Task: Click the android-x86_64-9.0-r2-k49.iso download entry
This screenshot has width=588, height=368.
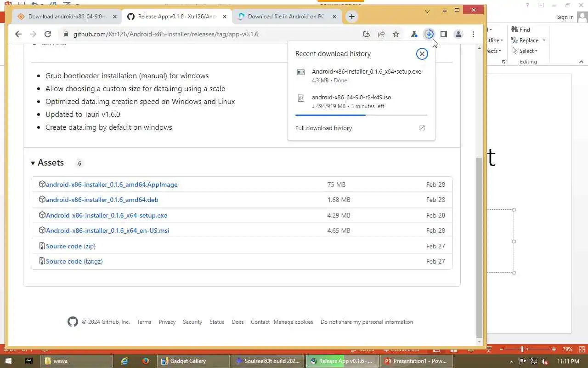Action: (362, 101)
